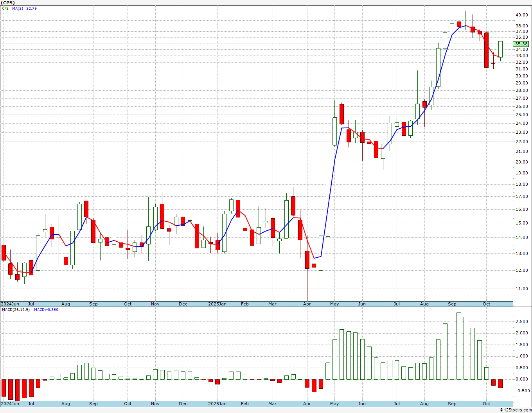Click the 30.00 price axis label

click(x=522, y=75)
